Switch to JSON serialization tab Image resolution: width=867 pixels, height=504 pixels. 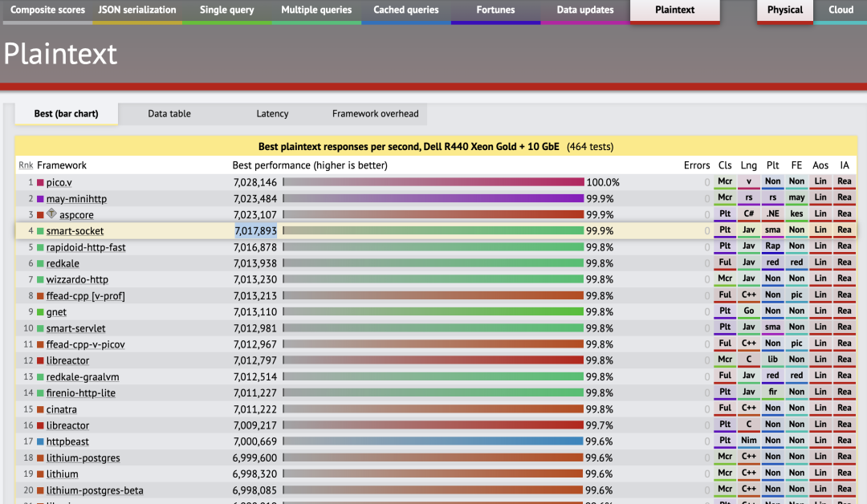click(137, 10)
